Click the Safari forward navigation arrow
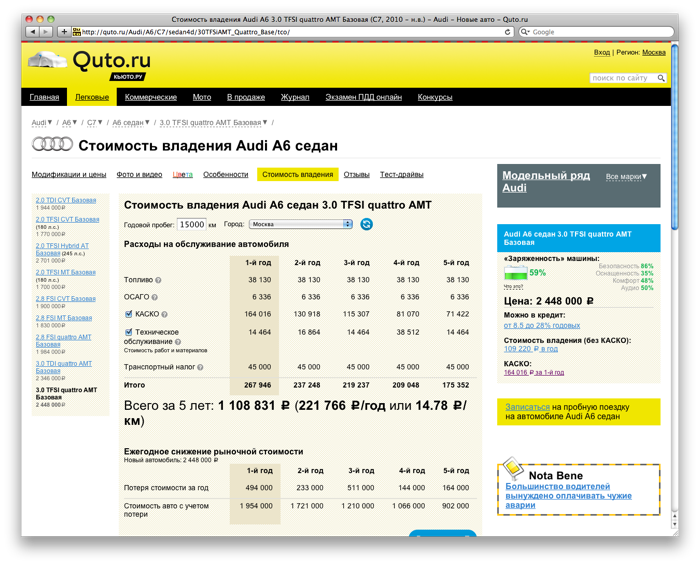This screenshot has width=700, height=561. pyautogui.click(x=46, y=32)
